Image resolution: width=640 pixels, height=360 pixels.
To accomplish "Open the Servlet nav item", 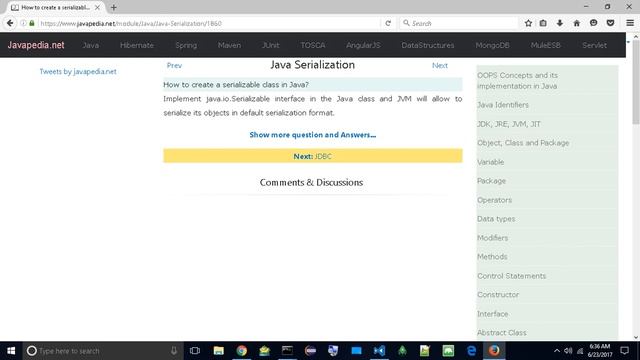I will 594,45.
